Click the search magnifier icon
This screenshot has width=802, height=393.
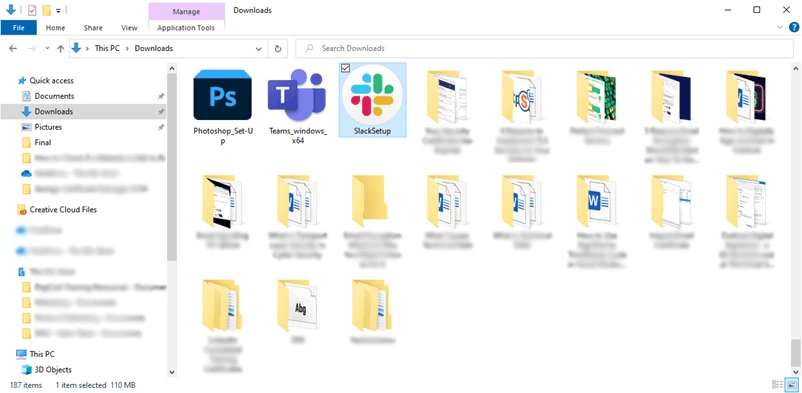pos(309,49)
